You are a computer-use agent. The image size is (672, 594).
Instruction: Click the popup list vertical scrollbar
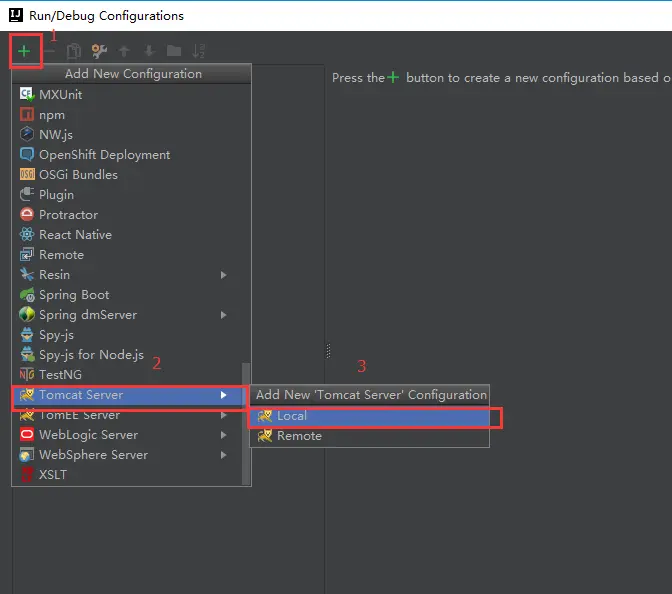point(246,423)
